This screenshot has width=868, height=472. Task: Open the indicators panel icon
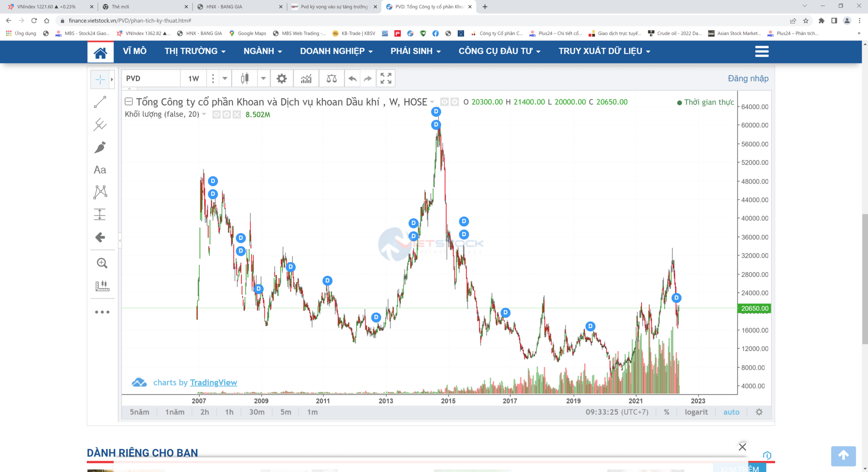306,79
